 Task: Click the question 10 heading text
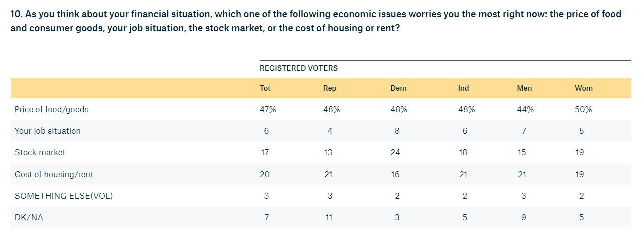click(315, 21)
